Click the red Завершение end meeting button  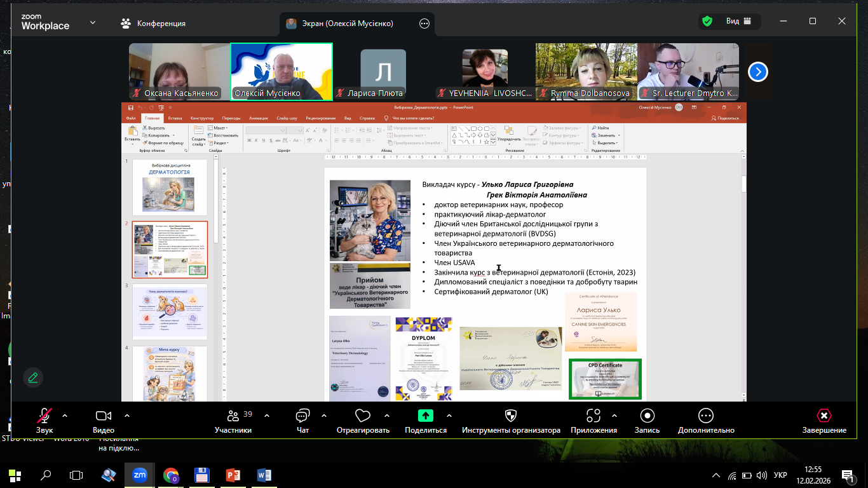coord(824,416)
